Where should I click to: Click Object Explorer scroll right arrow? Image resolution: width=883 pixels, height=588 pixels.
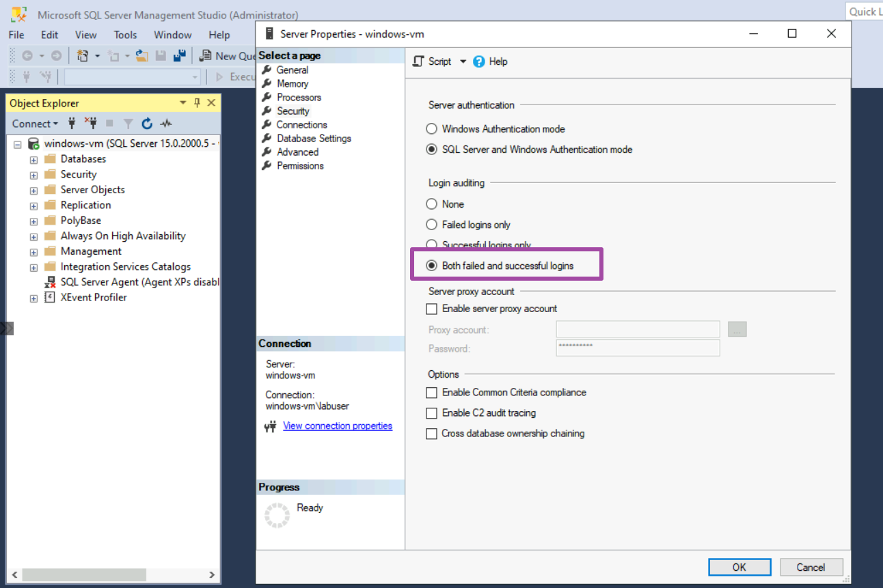pyautogui.click(x=212, y=574)
